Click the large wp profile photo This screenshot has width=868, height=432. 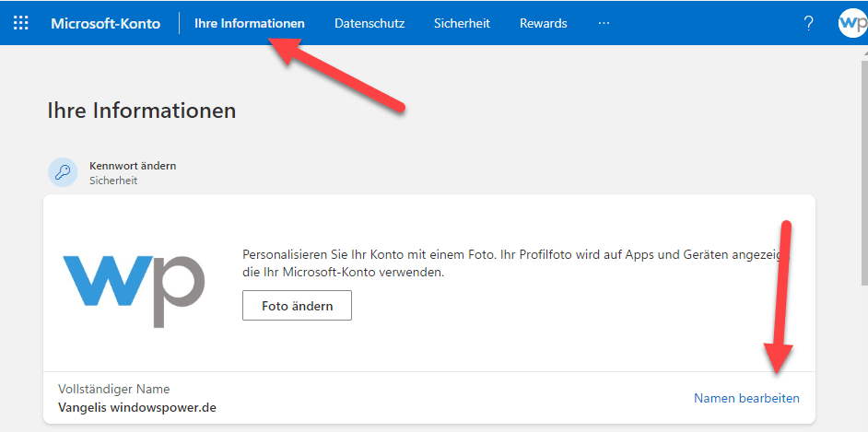[135, 290]
